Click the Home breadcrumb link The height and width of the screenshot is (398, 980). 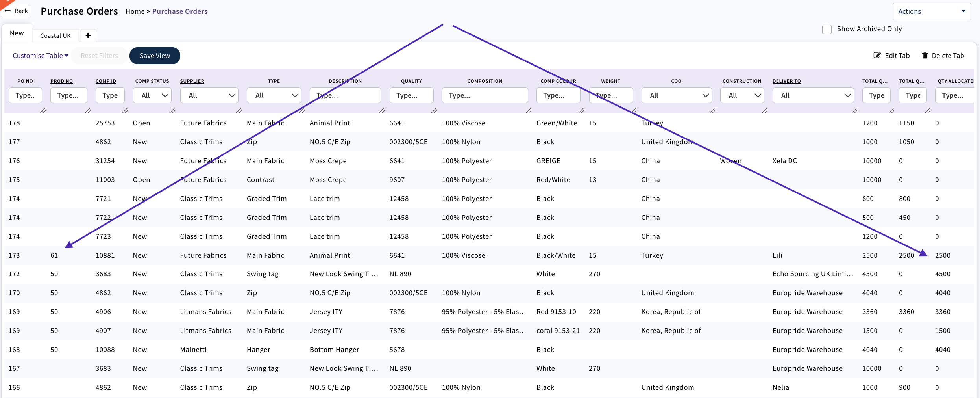pyautogui.click(x=135, y=11)
